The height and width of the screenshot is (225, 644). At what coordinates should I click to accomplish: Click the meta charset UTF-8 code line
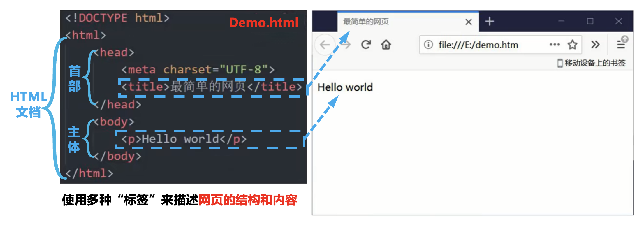coord(198,70)
